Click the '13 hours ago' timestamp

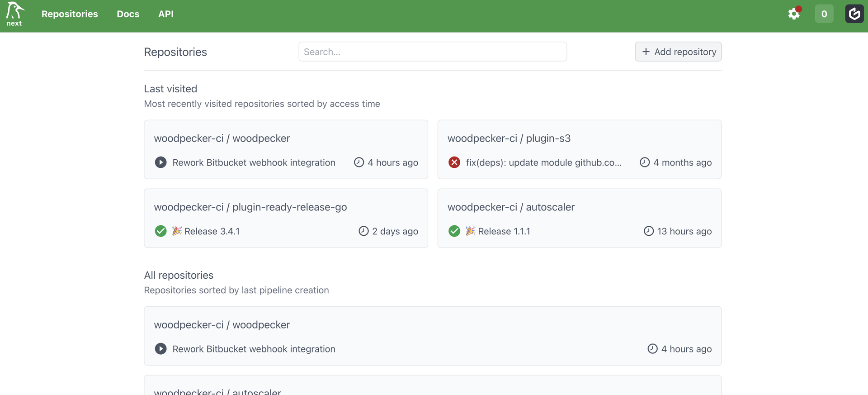(x=684, y=231)
